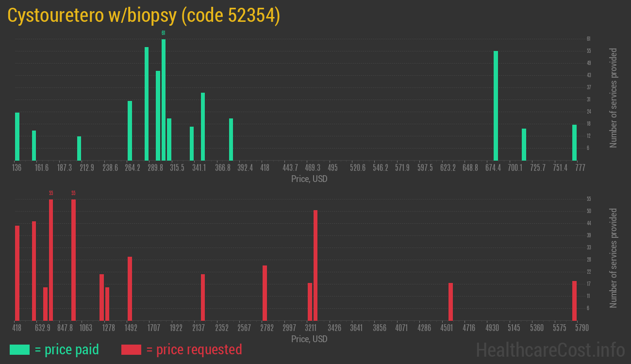
Task: Open the HealthcareCost.info watermark link
Action: [549, 349]
